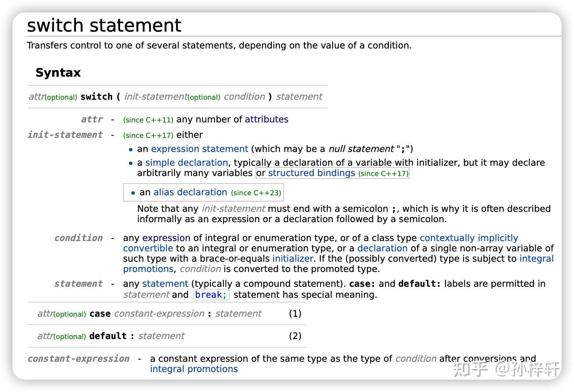This screenshot has height=392, width=574.
Task: Open the 'statement' link after 'any'
Action: (x=165, y=284)
